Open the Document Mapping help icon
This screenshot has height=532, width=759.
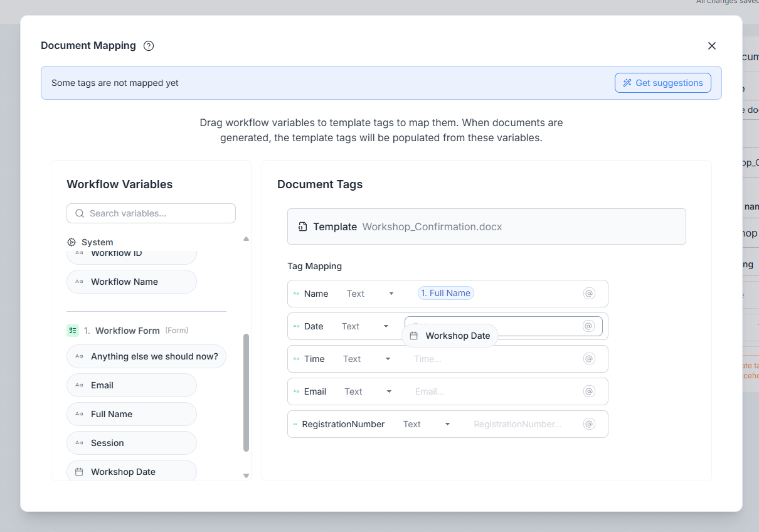(x=149, y=46)
